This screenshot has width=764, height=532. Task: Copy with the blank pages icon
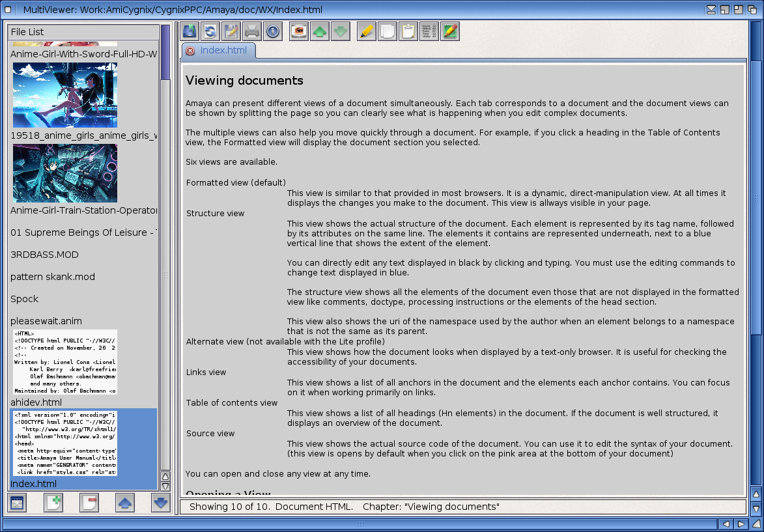(x=388, y=32)
